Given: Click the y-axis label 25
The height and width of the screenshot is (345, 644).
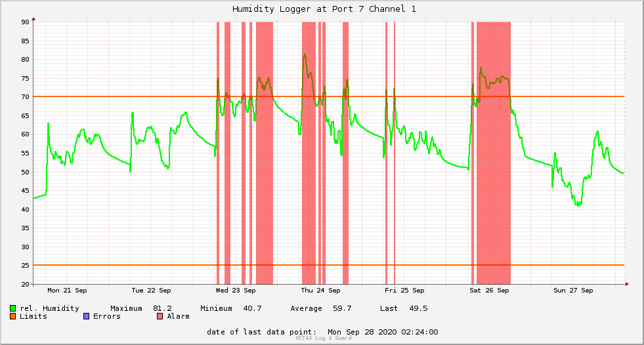Looking at the screenshot, I should (x=26, y=266).
